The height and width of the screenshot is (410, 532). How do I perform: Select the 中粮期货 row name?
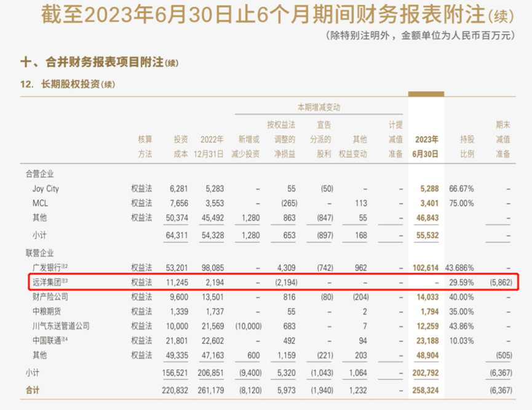47,312
